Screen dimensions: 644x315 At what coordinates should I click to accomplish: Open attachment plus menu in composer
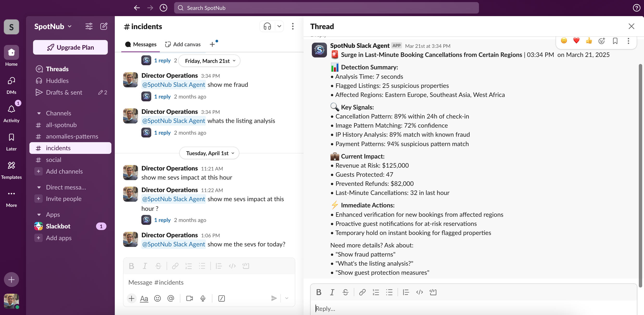(x=132, y=298)
